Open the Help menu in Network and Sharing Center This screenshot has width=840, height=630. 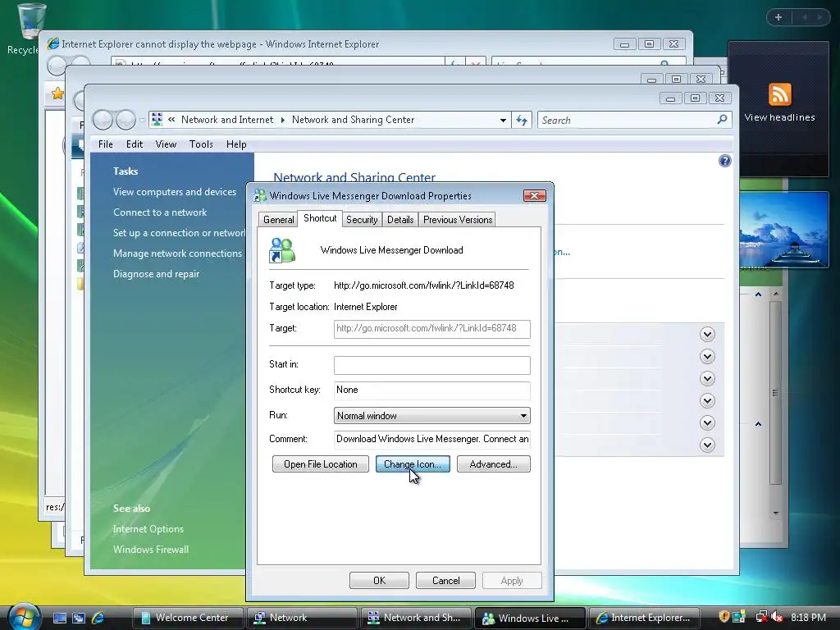[236, 144]
